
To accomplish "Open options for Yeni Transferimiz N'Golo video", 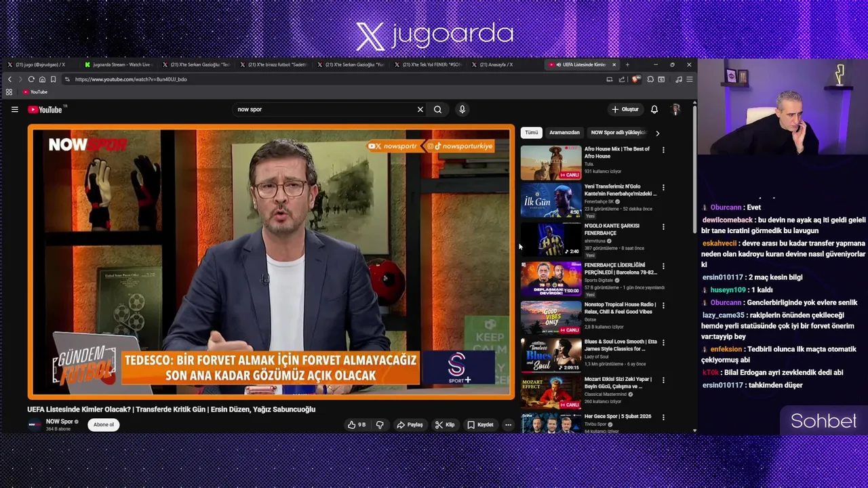I will pos(663,187).
